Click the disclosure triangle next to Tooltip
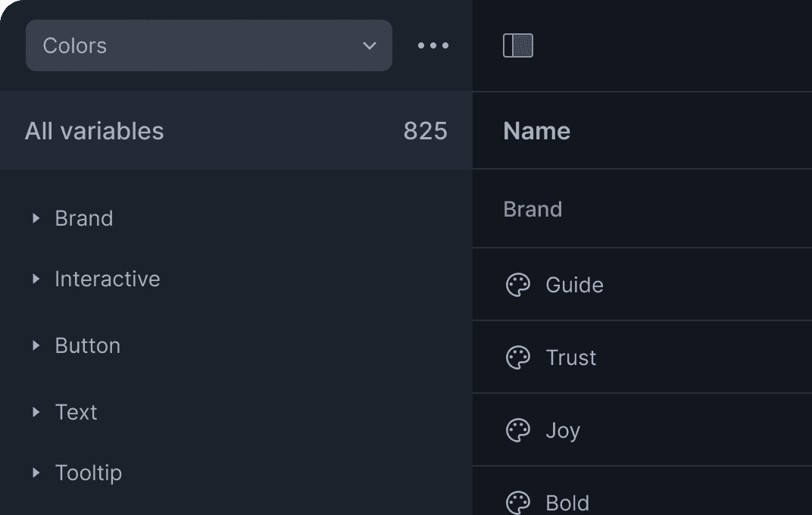 tap(36, 473)
